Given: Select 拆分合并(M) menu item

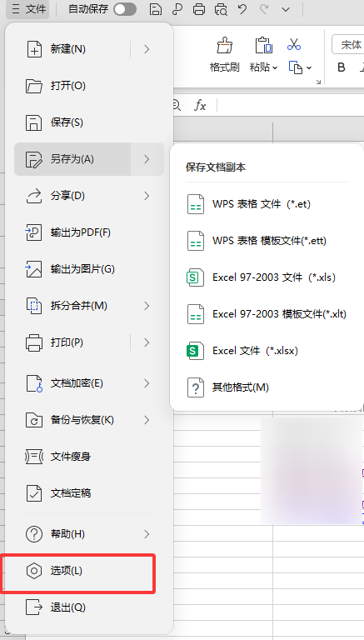Looking at the screenshot, I should [89, 306].
